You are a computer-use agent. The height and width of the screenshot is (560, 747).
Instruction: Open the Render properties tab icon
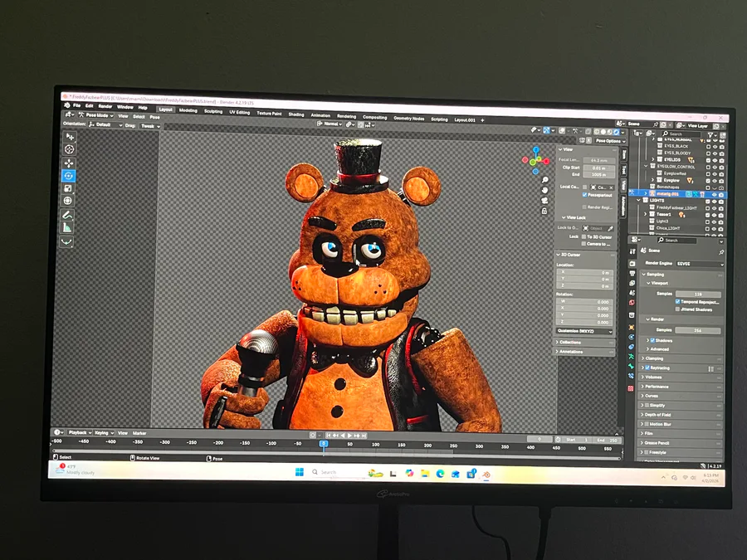coord(632,264)
